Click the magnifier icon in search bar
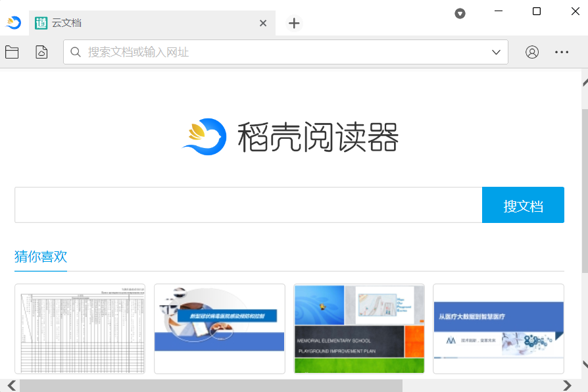Screen dimensions: 588x392 click(74, 52)
